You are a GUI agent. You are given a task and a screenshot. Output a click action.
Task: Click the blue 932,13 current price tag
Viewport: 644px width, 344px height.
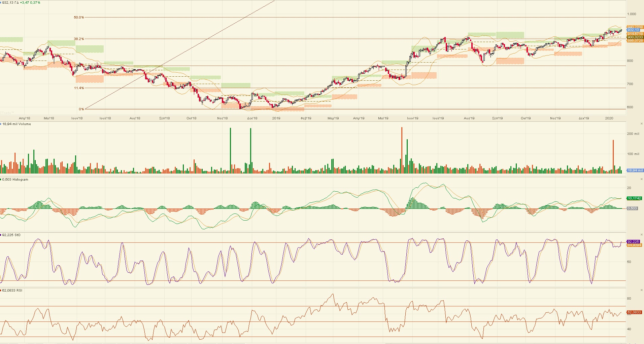point(634,30)
